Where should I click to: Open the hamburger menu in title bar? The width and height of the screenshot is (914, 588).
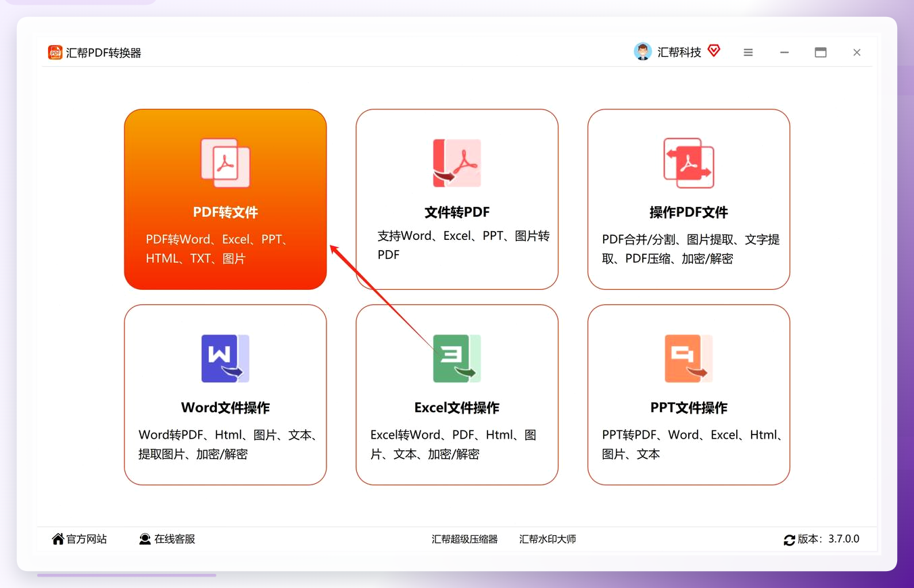(x=748, y=53)
